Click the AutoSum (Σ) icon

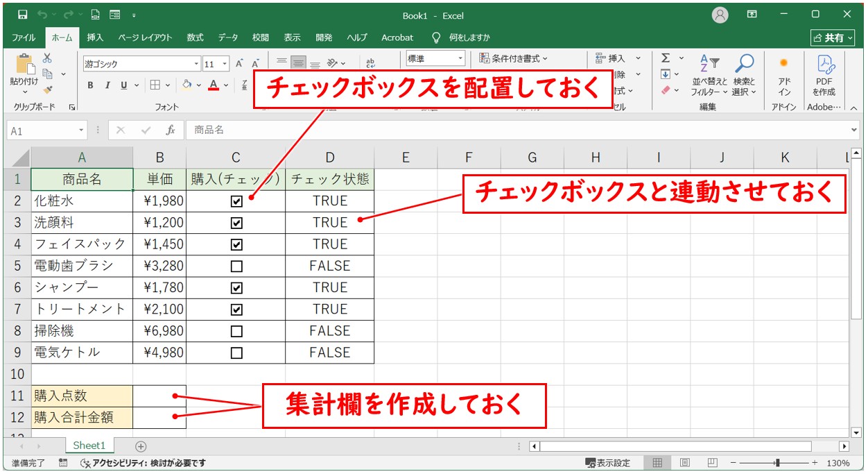pos(665,58)
